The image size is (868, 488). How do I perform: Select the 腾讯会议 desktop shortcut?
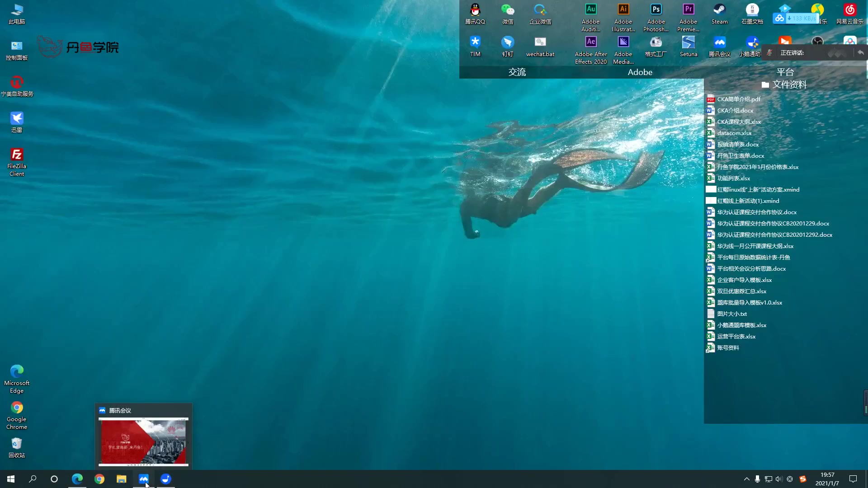720,46
